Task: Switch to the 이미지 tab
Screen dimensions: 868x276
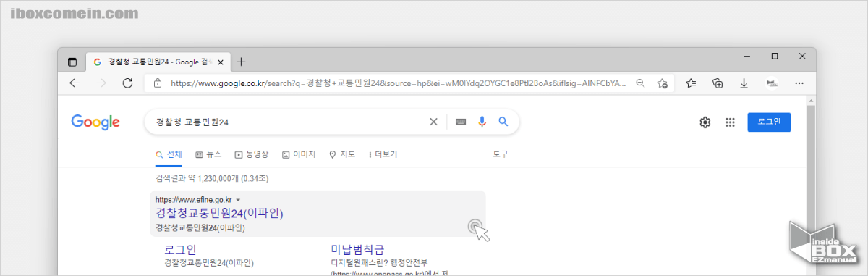Action: (x=299, y=154)
